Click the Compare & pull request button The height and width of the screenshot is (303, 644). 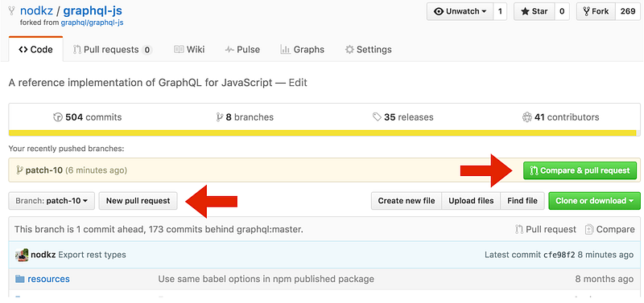click(x=580, y=170)
